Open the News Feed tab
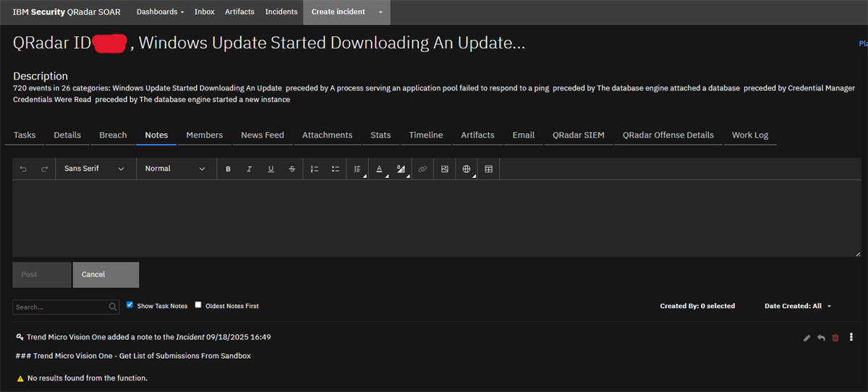 [263, 135]
